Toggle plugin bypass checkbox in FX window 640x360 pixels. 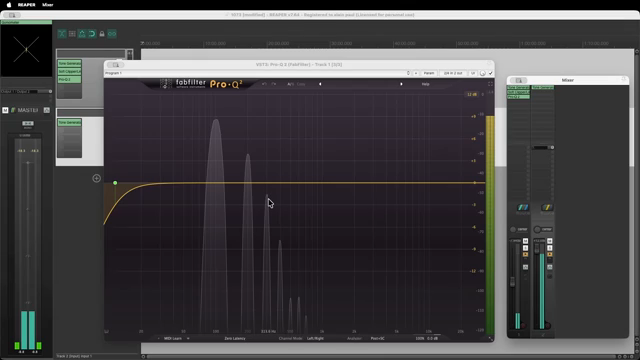click(x=491, y=73)
